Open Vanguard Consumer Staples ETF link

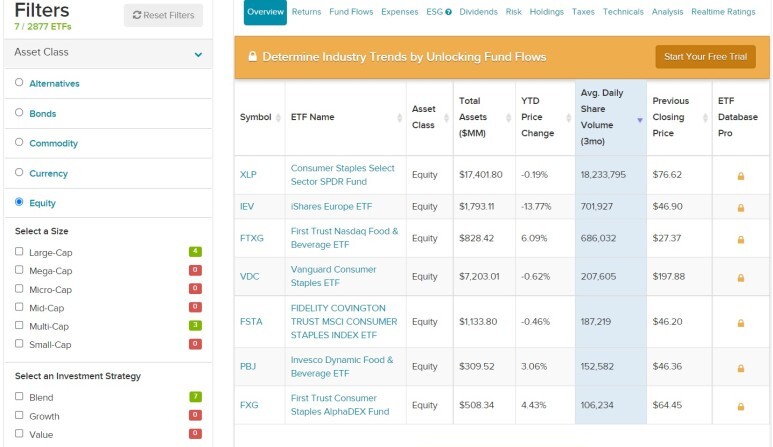click(x=333, y=276)
